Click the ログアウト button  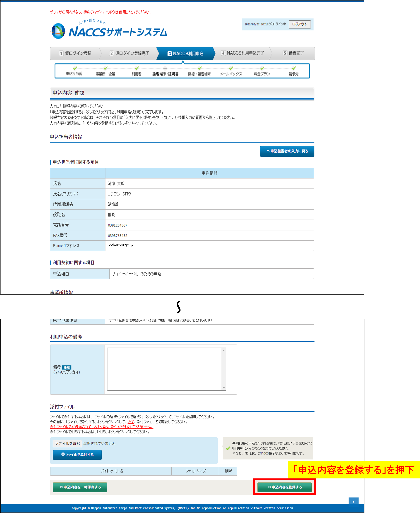299,24
